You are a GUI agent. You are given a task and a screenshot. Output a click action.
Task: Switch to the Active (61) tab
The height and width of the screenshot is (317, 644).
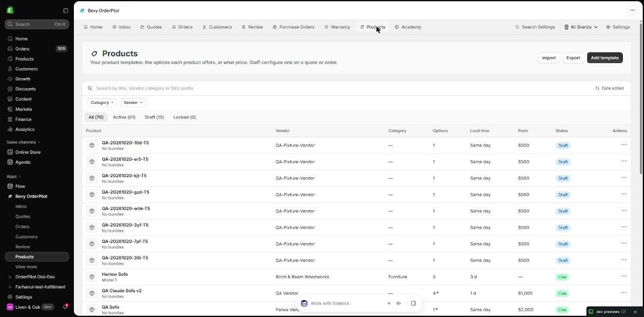point(124,117)
